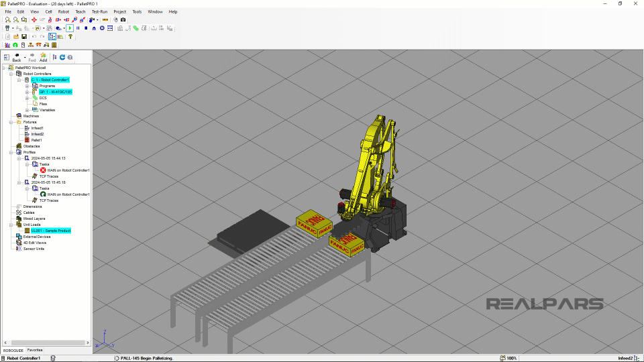Switch to the ROBOGUIDE tab

13,351
